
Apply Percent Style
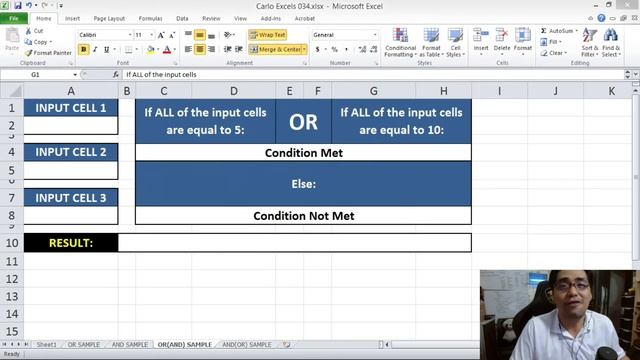(x=335, y=49)
